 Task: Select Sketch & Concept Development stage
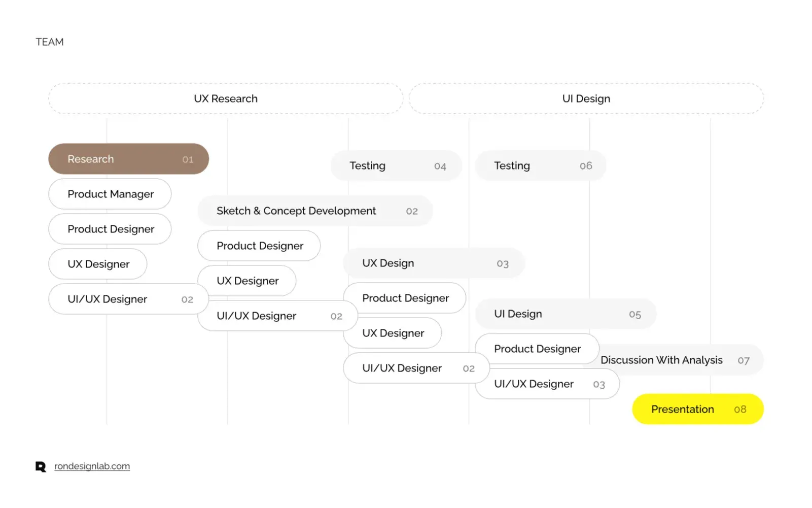pos(315,211)
